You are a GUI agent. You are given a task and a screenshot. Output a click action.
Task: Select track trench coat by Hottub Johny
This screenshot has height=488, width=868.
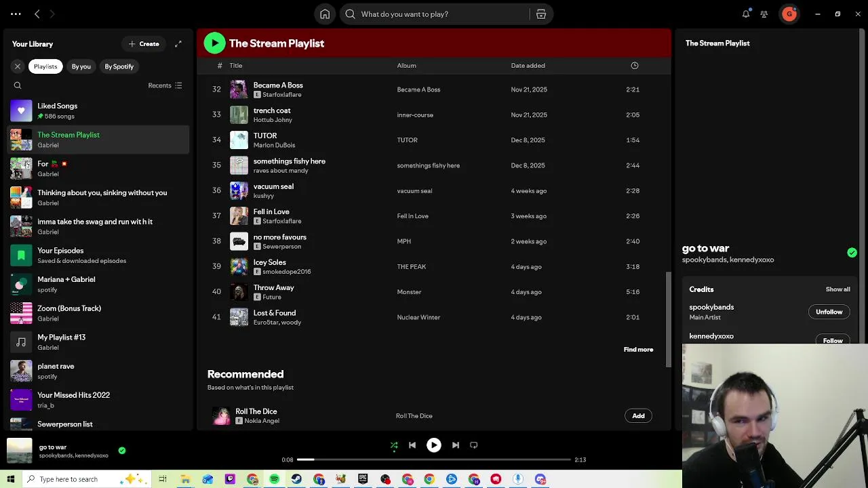click(434, 115)
